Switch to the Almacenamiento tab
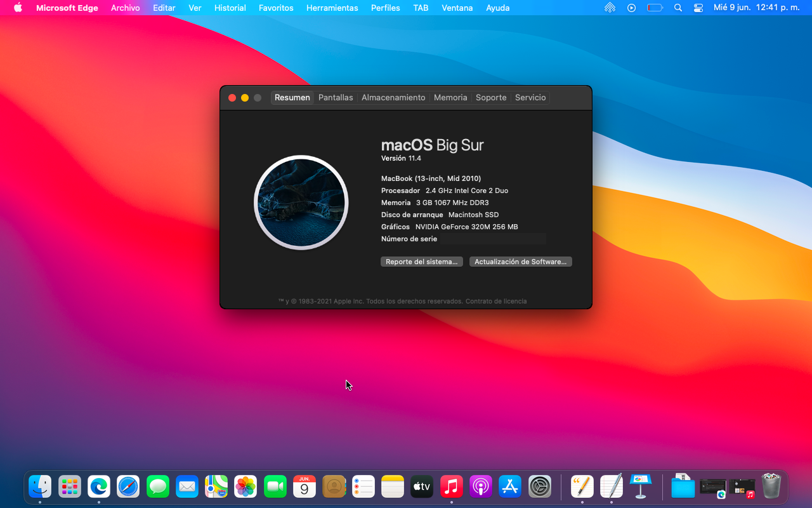 click(x=393, y=97)
